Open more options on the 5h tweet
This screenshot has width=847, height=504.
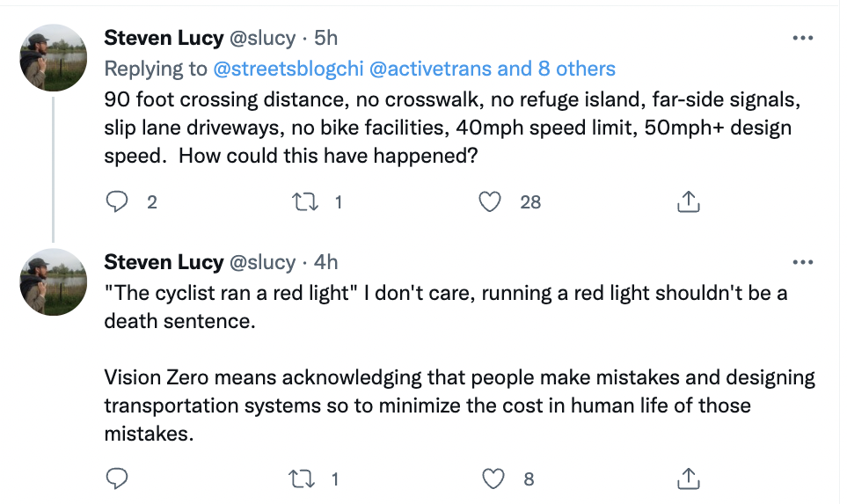click(x=802, y=39)
